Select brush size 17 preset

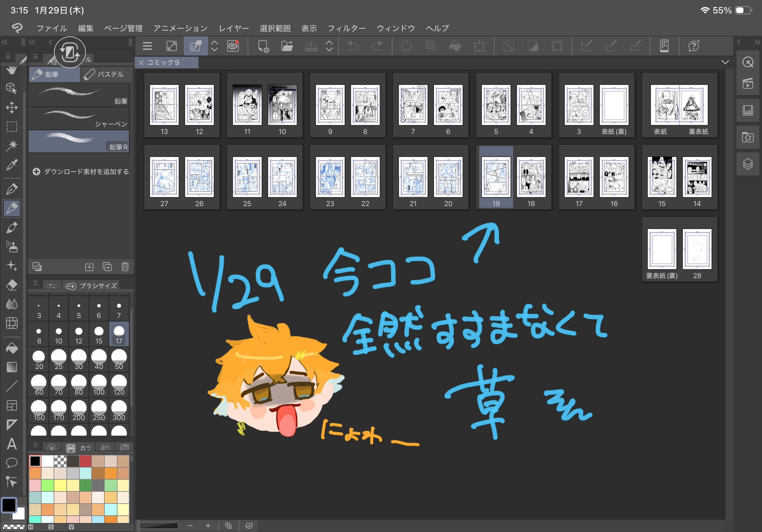click(x=119, y=334)
